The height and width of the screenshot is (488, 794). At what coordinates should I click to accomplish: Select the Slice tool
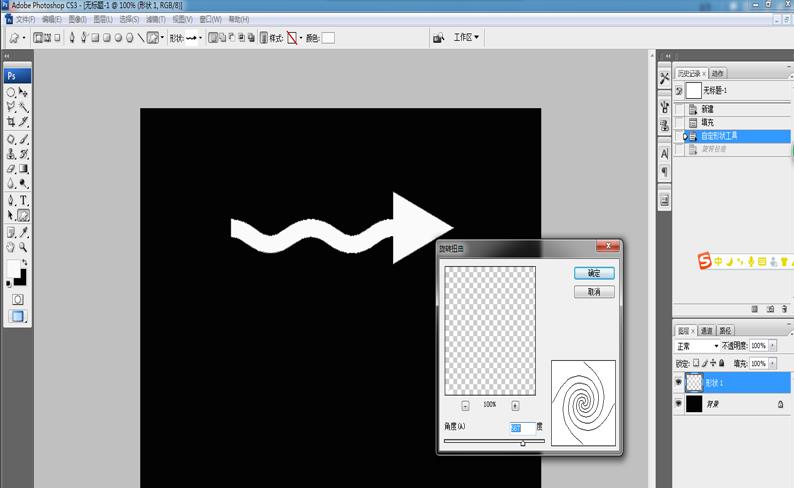point(23,121)
